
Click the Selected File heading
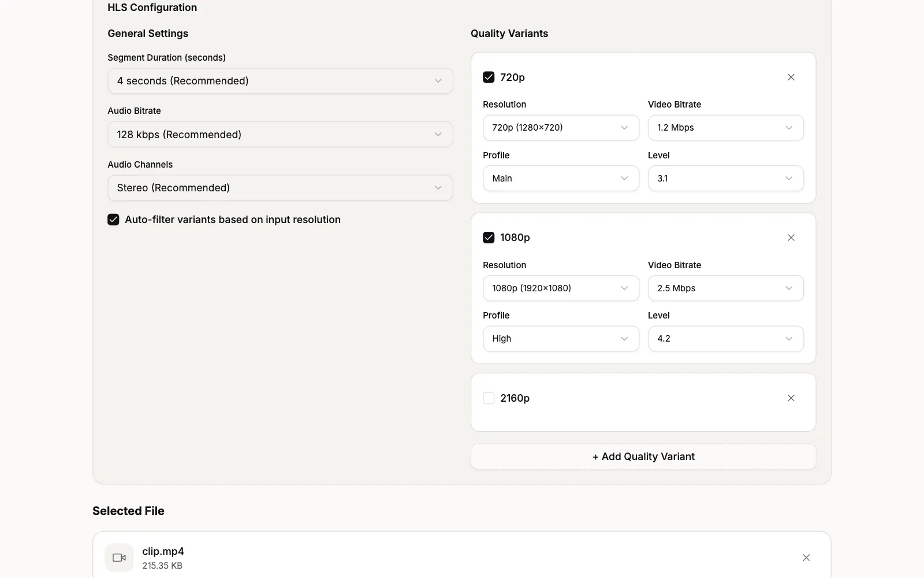pos(128,511)
